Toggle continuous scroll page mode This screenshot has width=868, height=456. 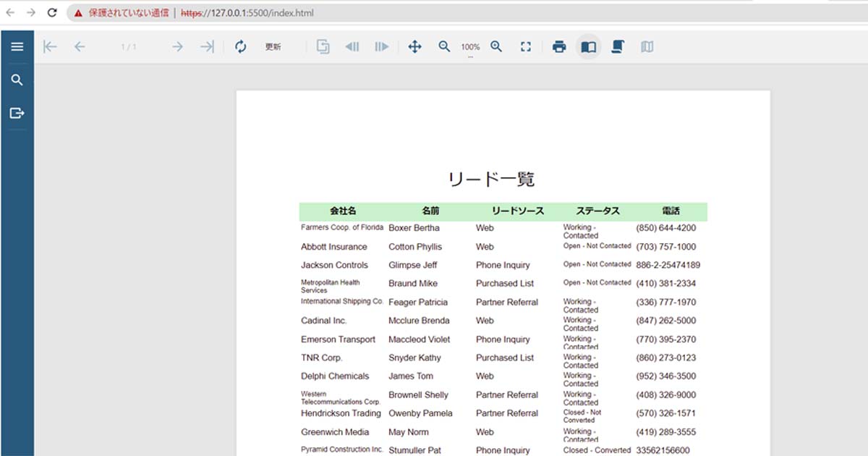616,46
